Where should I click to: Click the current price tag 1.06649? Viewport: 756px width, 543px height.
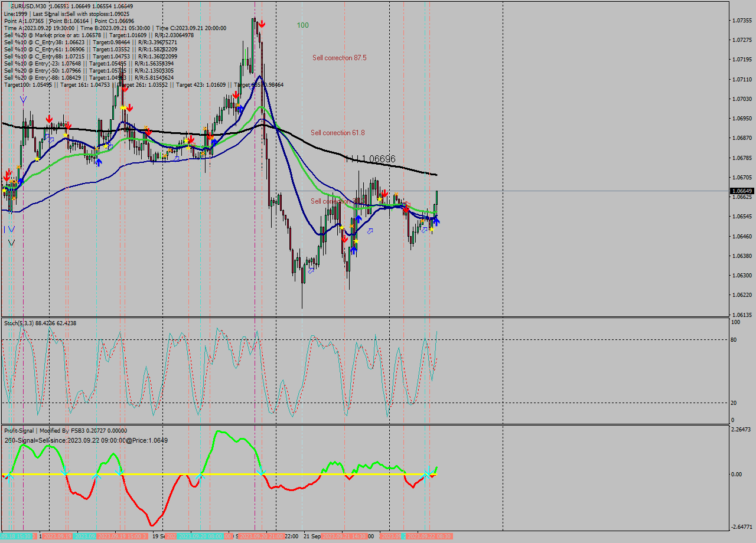(742, 191)
